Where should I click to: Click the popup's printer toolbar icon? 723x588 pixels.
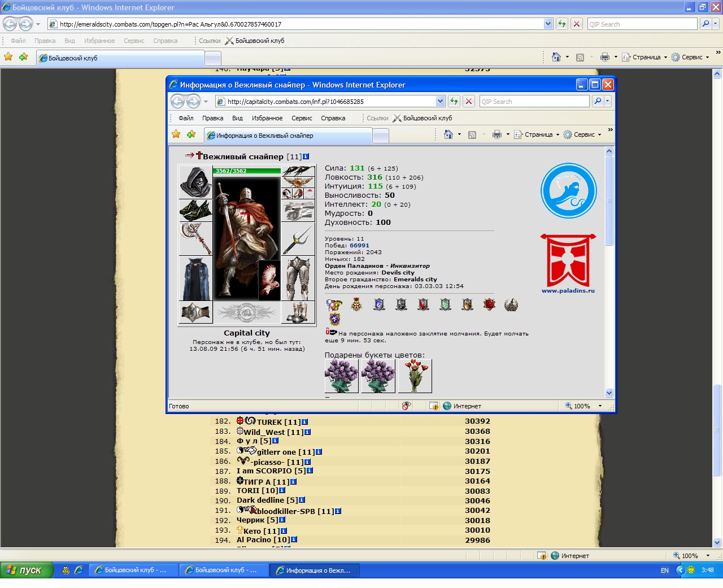click(496, 134)
